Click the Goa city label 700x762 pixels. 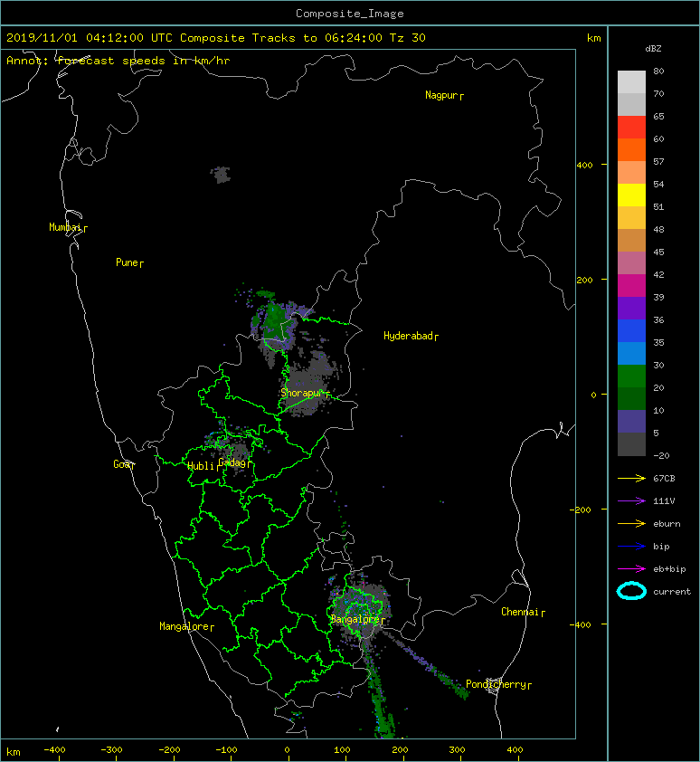pos(121,464)
